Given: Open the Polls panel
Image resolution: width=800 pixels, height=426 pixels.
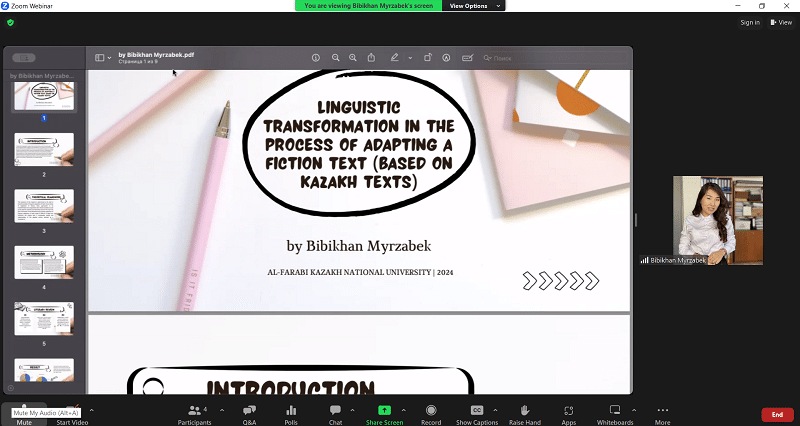Looking at the screenshot, I should 291,414.
